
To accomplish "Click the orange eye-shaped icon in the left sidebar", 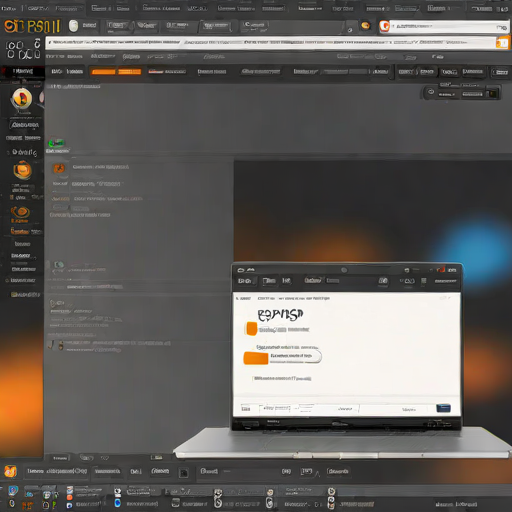I will [x=20, y=212].
